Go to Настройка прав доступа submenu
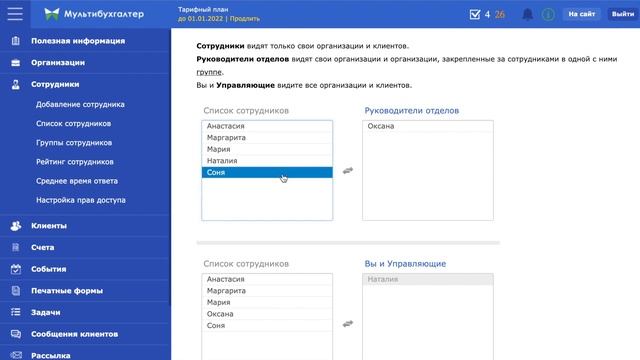The height and width of the screenshot is (360, 640). coord(81,200)
